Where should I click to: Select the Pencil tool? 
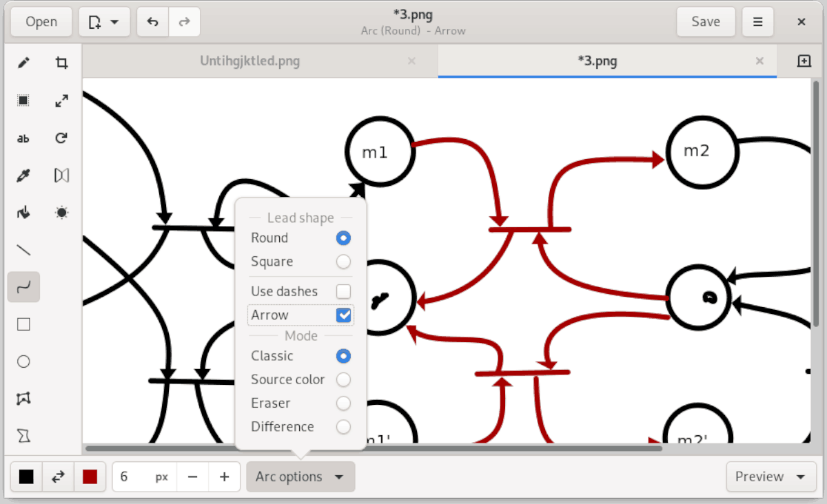[x=23, y=62]
